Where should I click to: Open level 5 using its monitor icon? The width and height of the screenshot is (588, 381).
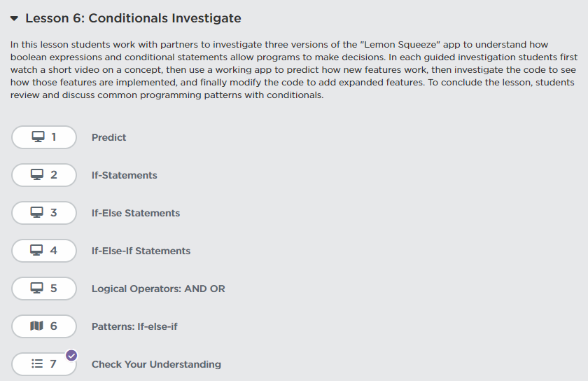coord(38,289)
